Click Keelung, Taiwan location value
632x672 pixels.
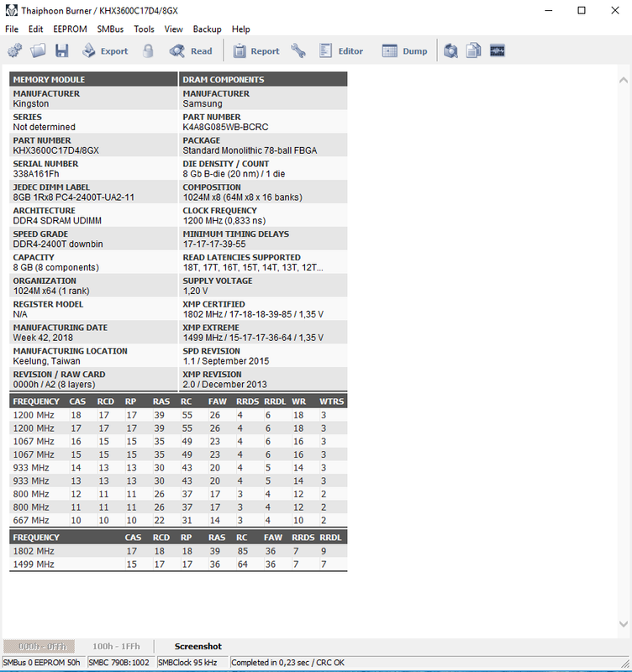(x=47, y=361)
